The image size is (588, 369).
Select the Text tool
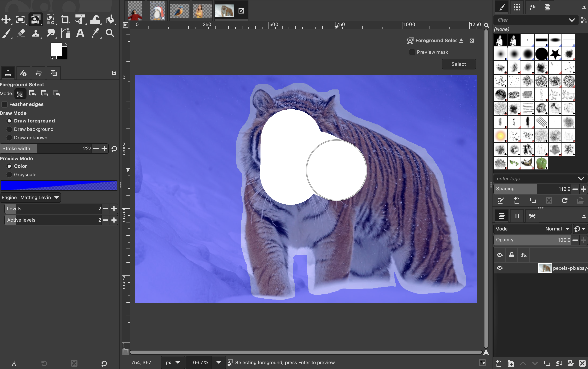80,33
